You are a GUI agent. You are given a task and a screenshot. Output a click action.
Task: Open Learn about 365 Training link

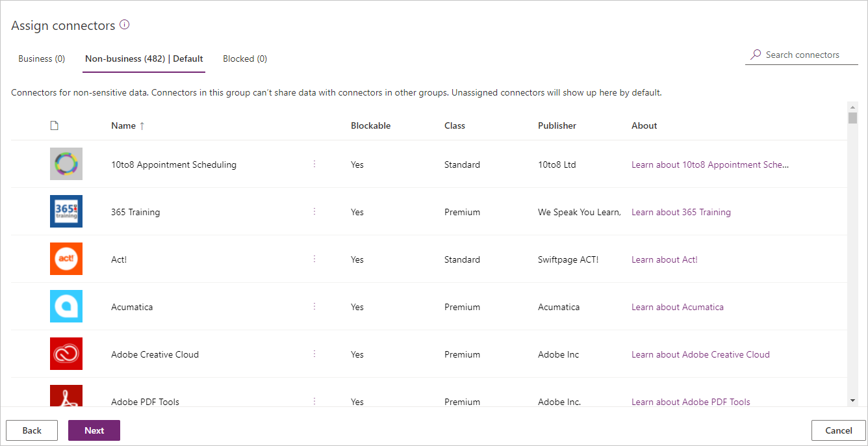coord(681,212)
